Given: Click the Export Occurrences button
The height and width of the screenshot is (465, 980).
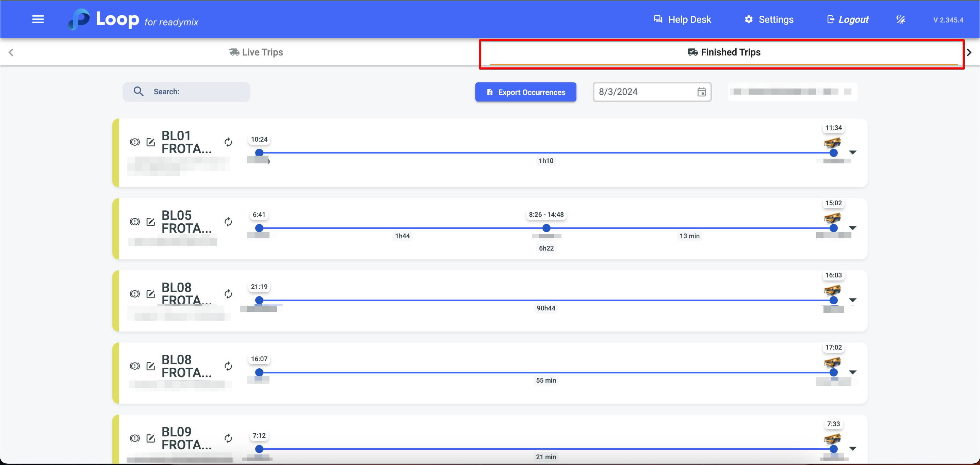Looking at the screenshot, I should pyautogui.click(x=525, y=92).
